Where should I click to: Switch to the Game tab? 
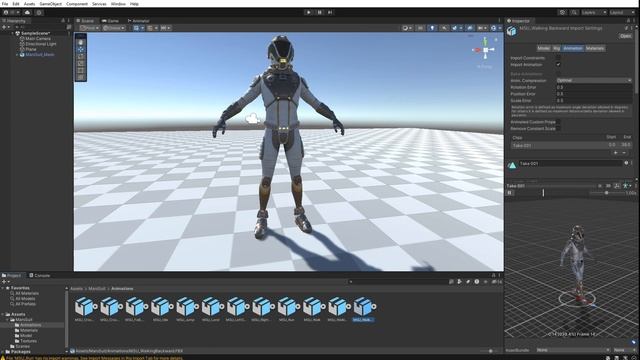(x=111, y=21)
